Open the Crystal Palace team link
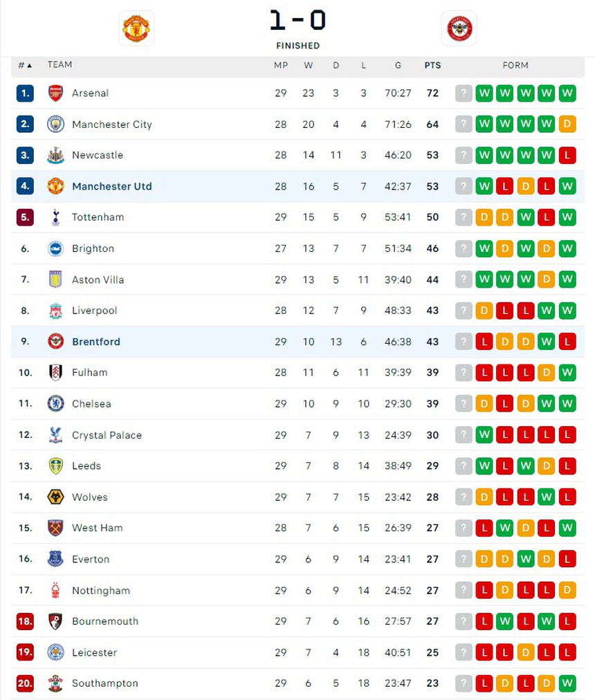595x700 pixels. [107, 435]
